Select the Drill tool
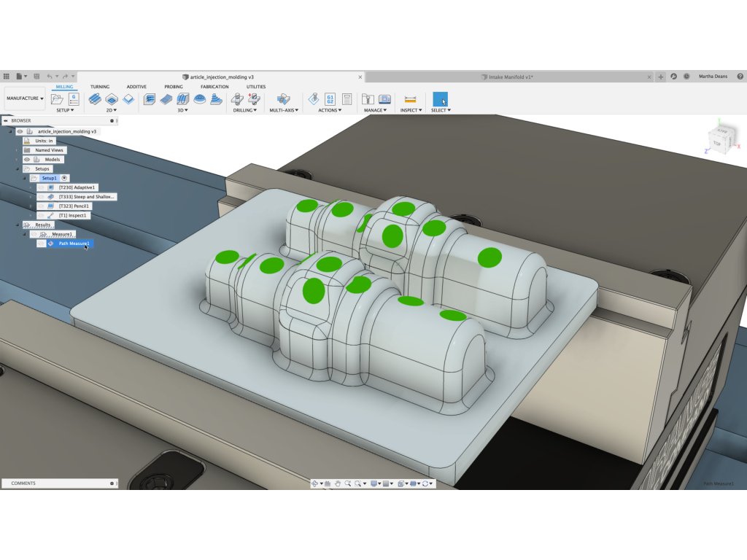The width and height of the screenshot is (747, 560). coord(237,99)
